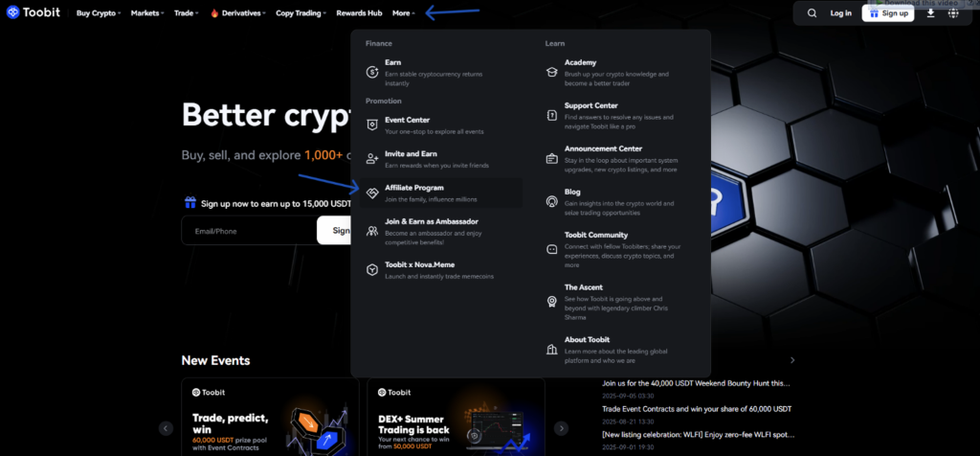Collapse the More dropdown menu
The image size is (980, 456).
click(x=404, y=13)
